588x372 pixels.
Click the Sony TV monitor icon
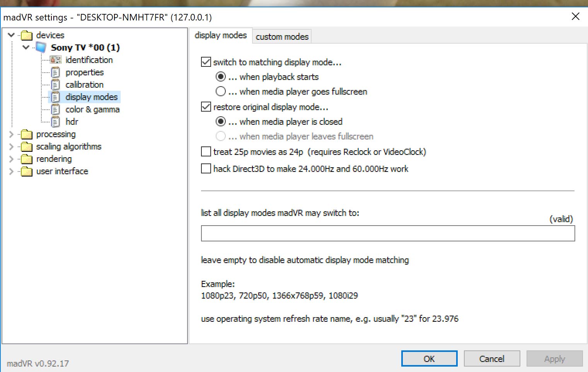click(x=41, y=48)
